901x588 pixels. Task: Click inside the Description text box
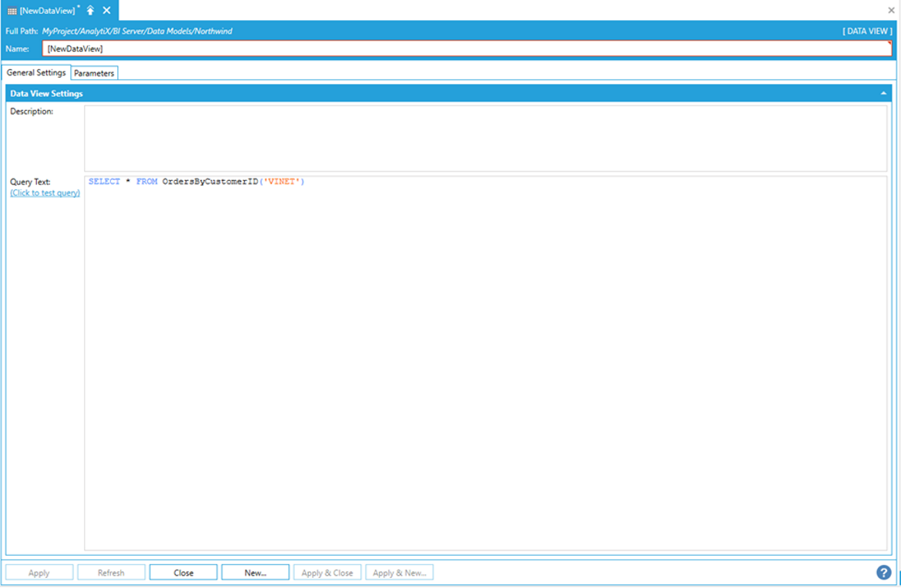485,139
